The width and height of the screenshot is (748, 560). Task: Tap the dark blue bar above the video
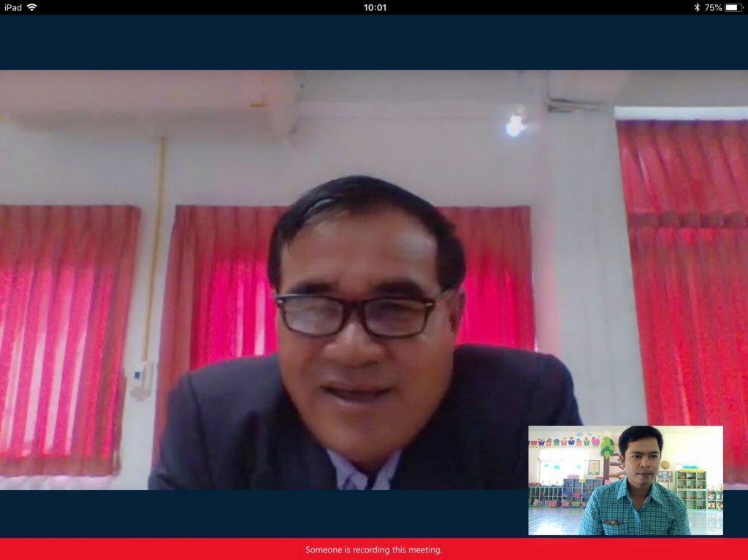[x=374, y=42]
